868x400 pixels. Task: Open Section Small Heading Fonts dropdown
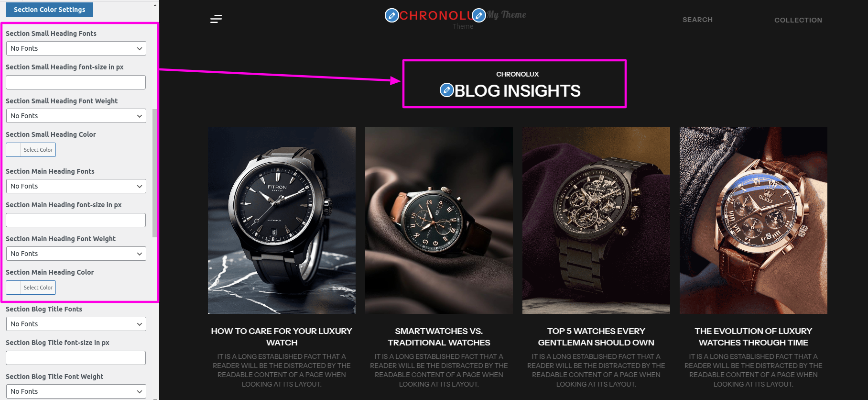pos(76,48)
